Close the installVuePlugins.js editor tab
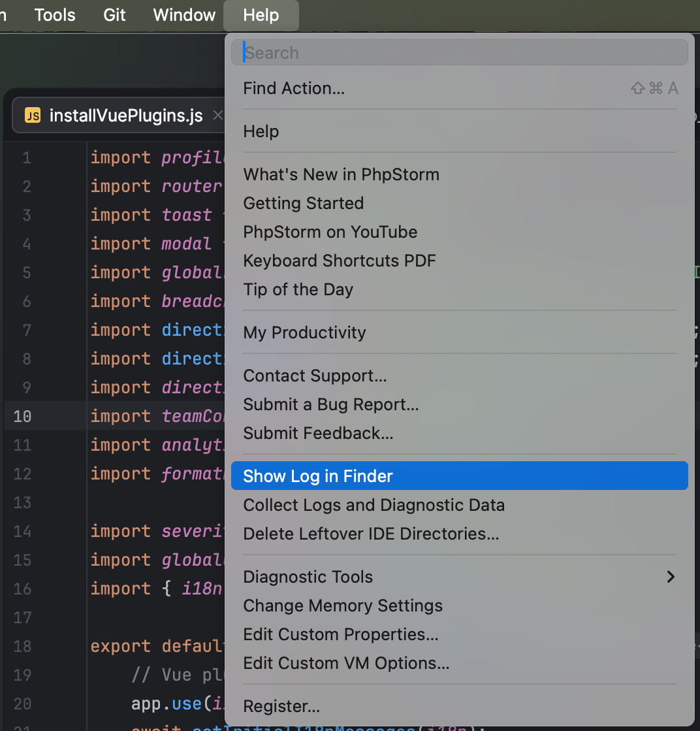The height and width of the screenshot is (731, 700). [x=217, y=116]
